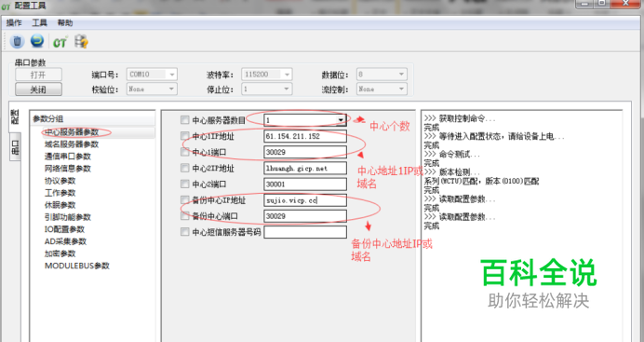Click the log line 等待进入配置状态
This screenshot has height=342, width=644.
(x=494, y=136)
